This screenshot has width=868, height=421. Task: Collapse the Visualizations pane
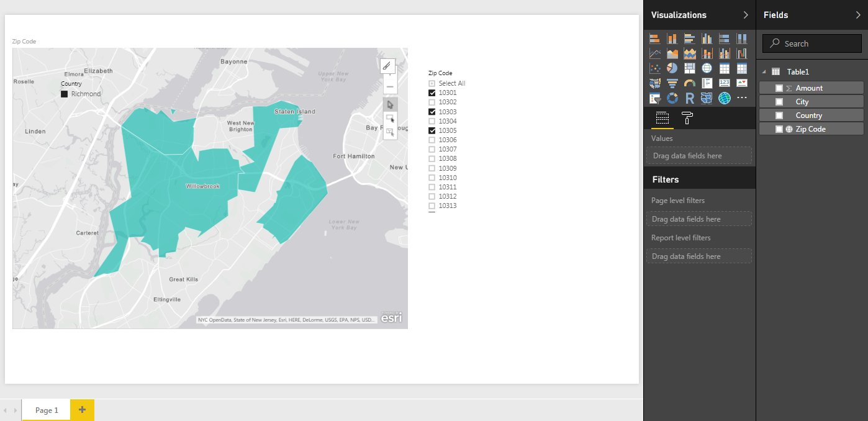click(745, 15)
